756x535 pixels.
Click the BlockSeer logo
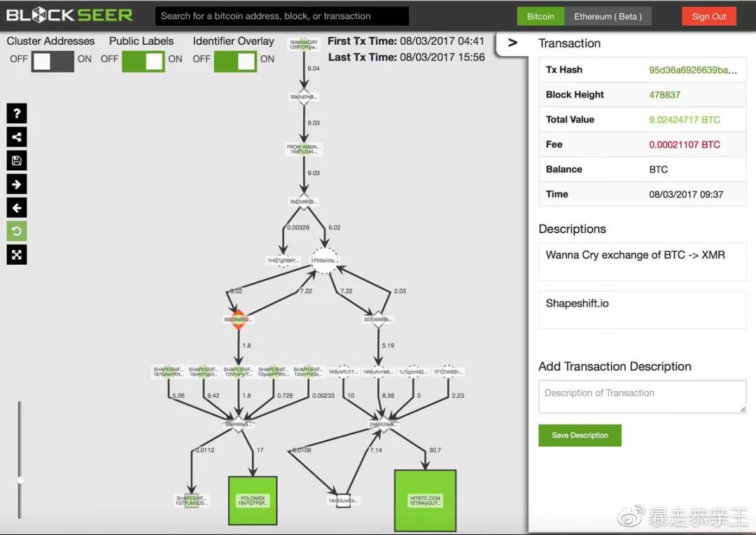click(69, 15)
